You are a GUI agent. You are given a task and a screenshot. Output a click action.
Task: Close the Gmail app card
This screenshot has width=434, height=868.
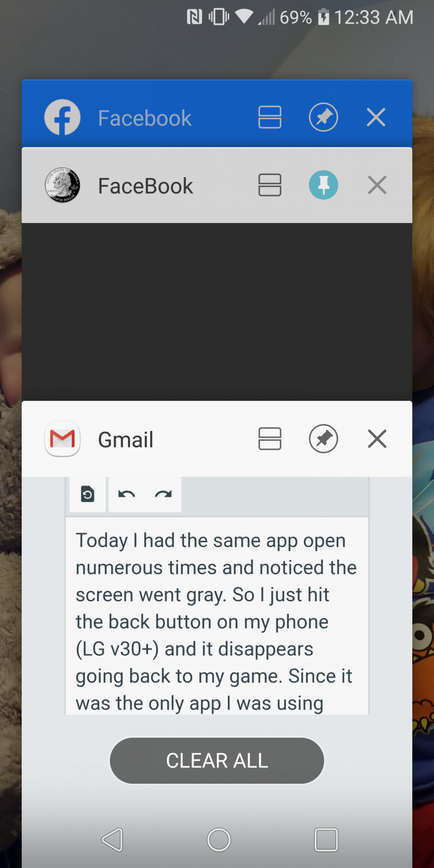377,438
